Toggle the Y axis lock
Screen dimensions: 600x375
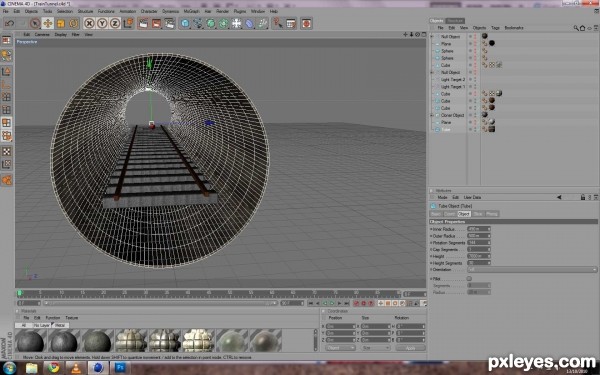[102, 23]
